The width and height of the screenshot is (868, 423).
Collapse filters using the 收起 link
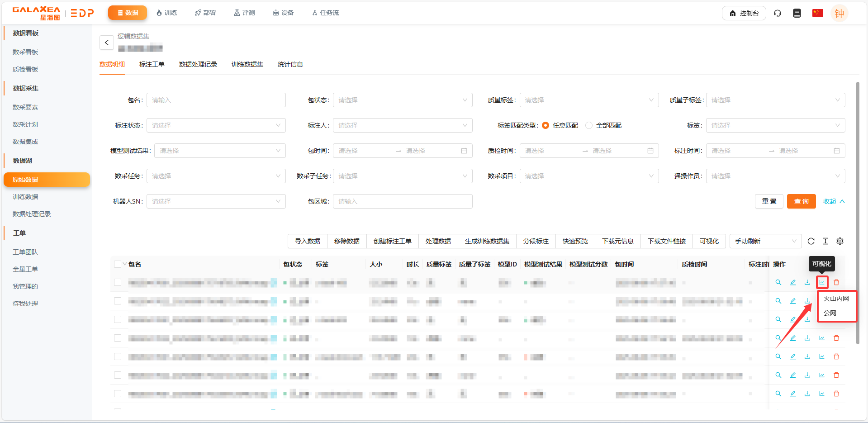coord(834,201)
